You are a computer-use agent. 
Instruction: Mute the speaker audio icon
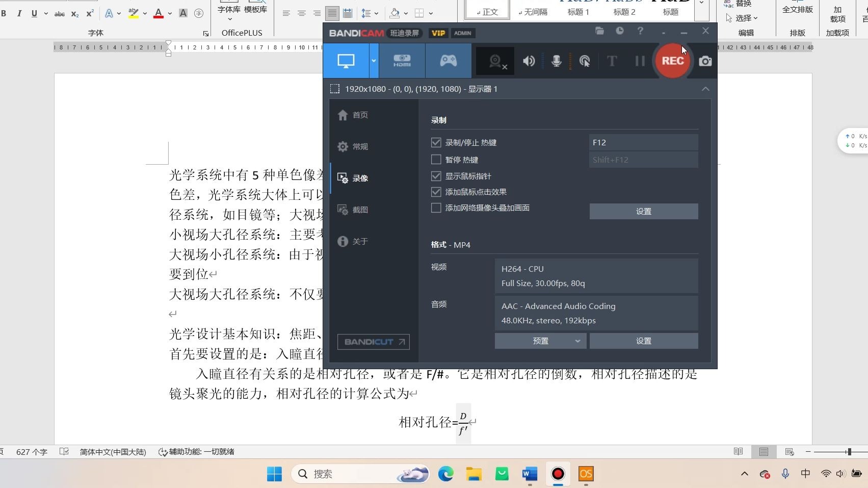[x=528, y=61]
